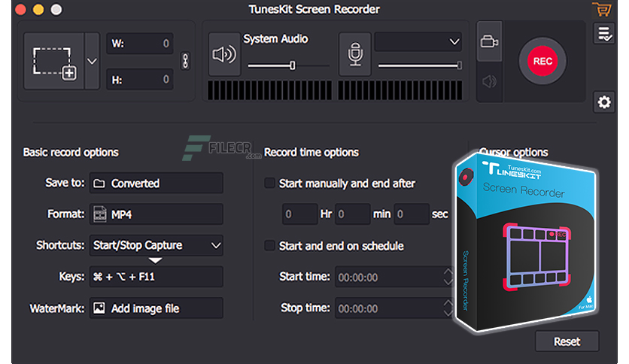629x364 pixels.
Task: Open the microphone source dropdown
Action: (418, 41)
